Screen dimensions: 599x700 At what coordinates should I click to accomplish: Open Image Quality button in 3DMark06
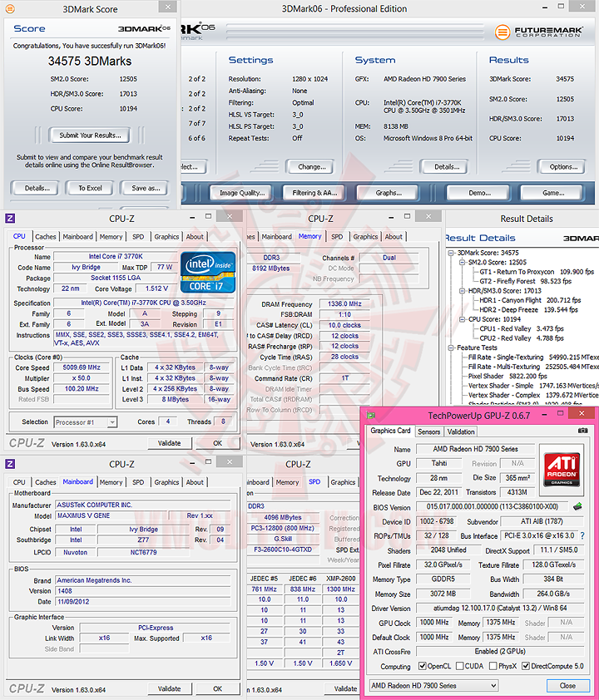[242, 193]
